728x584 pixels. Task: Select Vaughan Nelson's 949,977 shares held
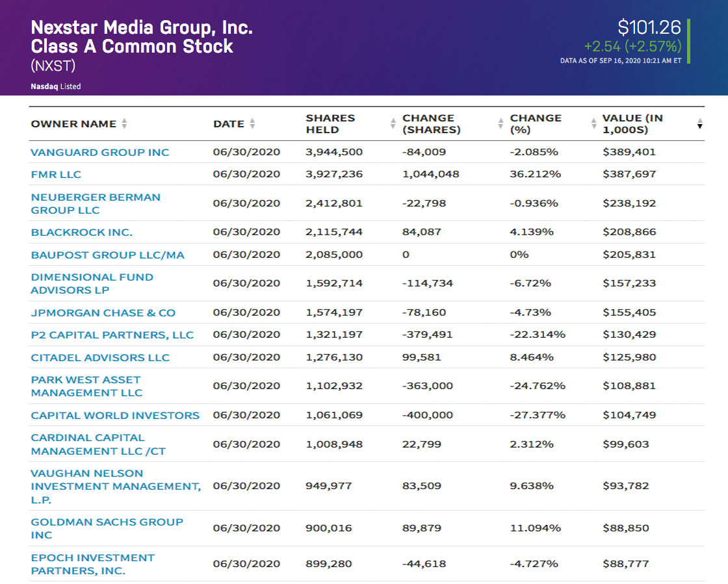point(329,486)
